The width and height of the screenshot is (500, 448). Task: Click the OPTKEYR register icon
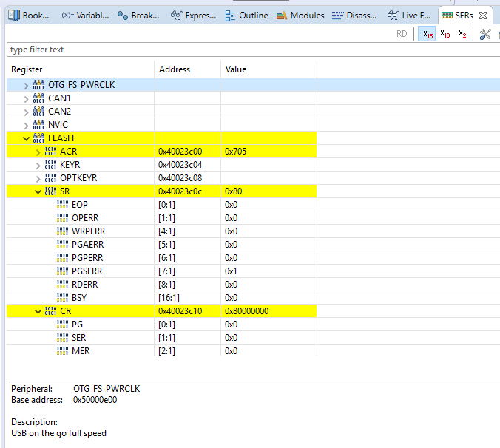point(51,178)
